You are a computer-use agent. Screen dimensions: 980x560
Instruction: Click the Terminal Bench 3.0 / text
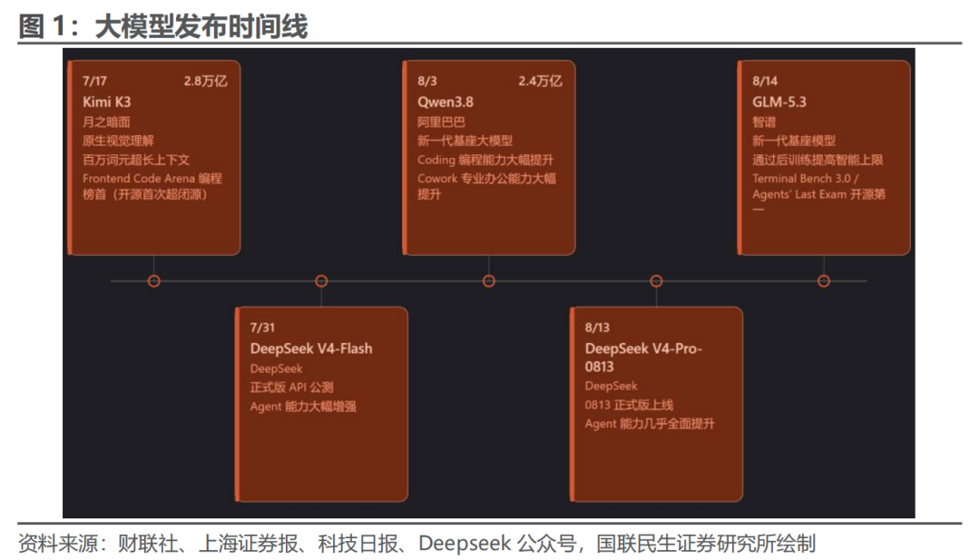point(806,179)
